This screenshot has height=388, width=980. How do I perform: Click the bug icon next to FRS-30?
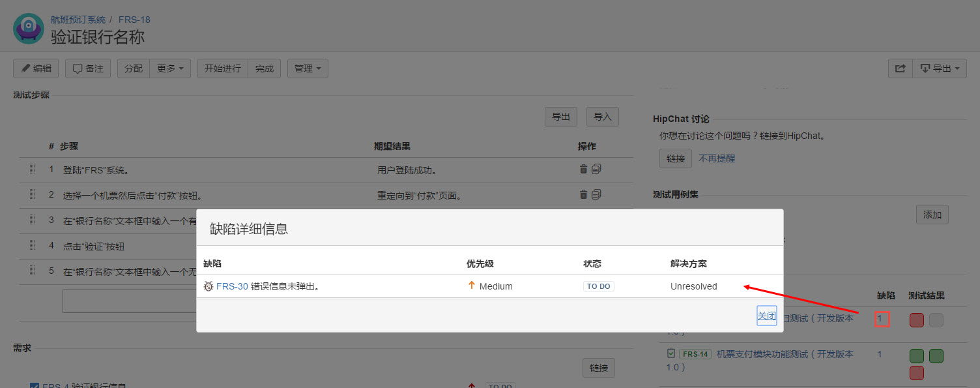[209, 286]
